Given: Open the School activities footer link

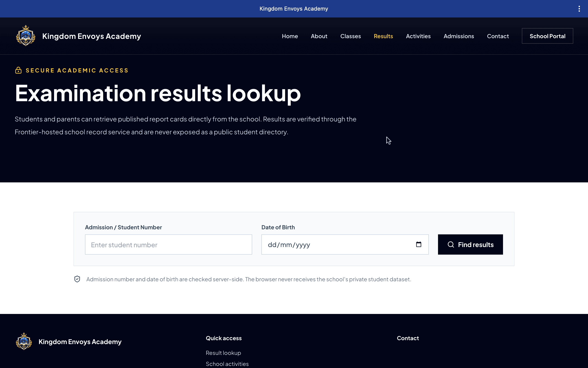Looking at the screenshot, I should coord(227,364).
